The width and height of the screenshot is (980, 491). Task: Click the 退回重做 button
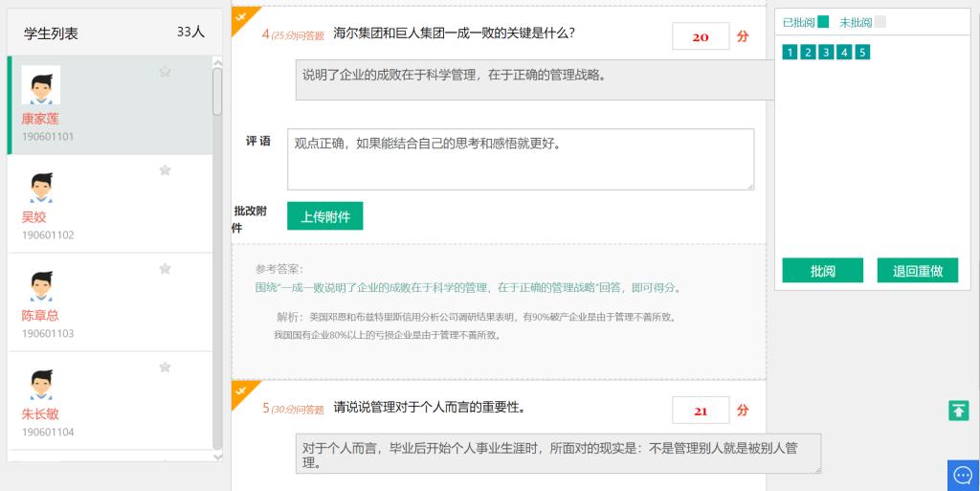917,271
